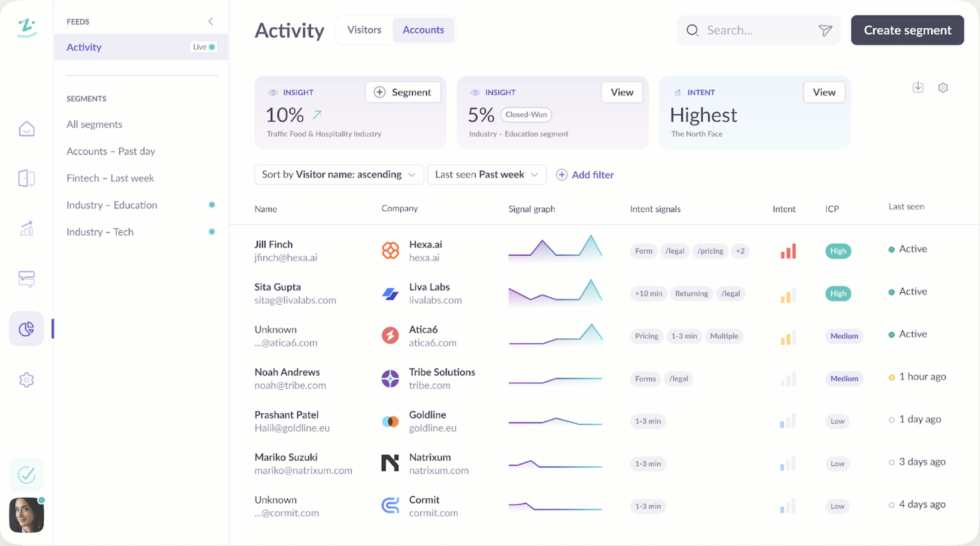Viewport: 980px width, 546px height.
Task: Click the checkmark circle icon in sidebar
Action: [x=27, y=474]
